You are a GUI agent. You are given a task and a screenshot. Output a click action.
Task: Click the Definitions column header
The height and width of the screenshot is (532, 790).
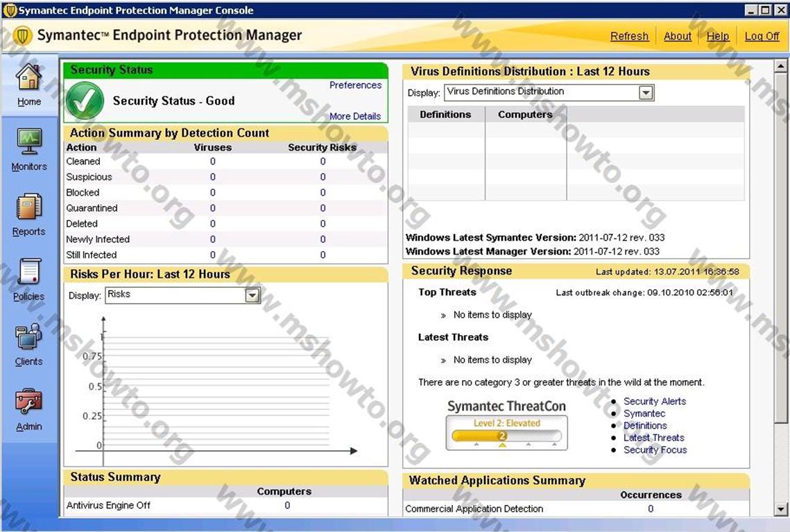pos(445,114)
